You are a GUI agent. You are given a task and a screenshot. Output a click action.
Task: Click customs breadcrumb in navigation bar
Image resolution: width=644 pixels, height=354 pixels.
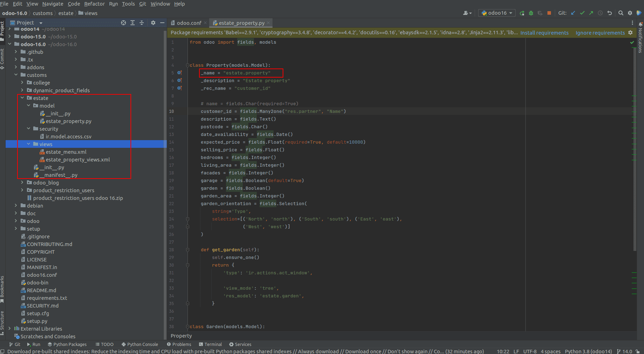43,13
